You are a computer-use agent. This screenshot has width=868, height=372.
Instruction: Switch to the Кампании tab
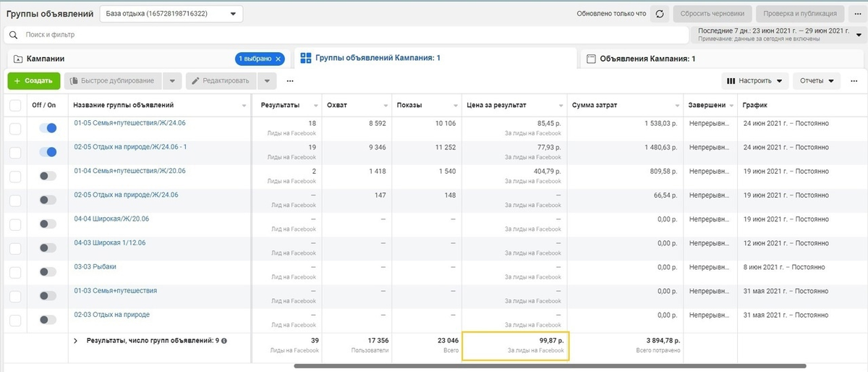[148, 59]
